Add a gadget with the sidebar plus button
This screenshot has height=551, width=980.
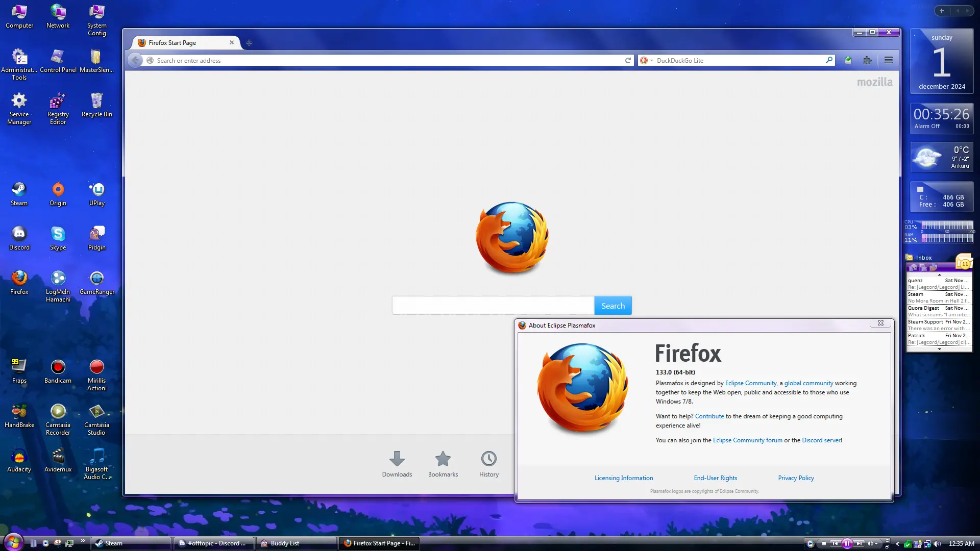point(942,11)
